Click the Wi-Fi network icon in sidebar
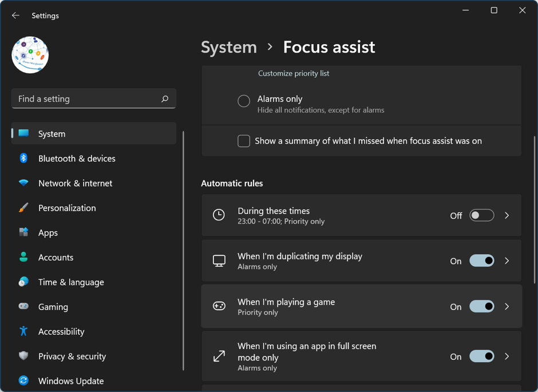538x392 pixels. pyautogui.click(x=23, y=183)
